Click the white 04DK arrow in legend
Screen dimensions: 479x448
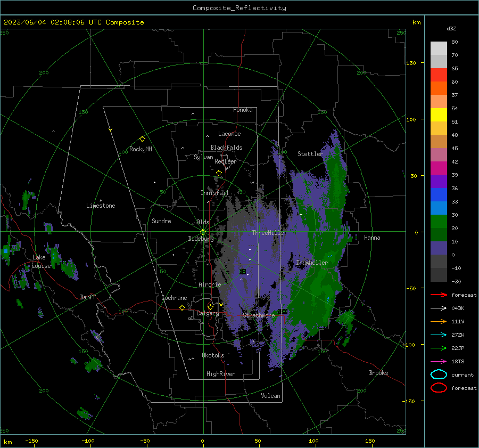coord(439,308)
